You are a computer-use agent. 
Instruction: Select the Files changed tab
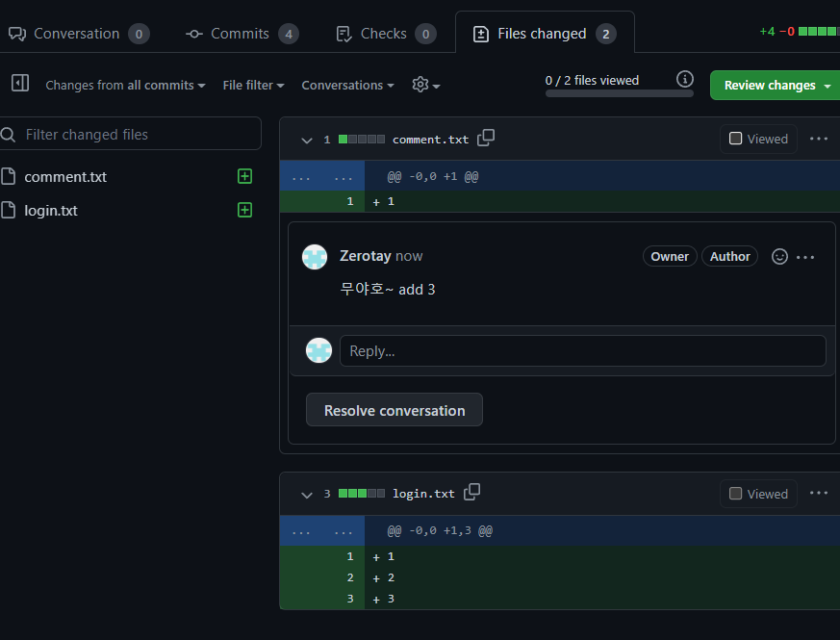coord(545,34)
